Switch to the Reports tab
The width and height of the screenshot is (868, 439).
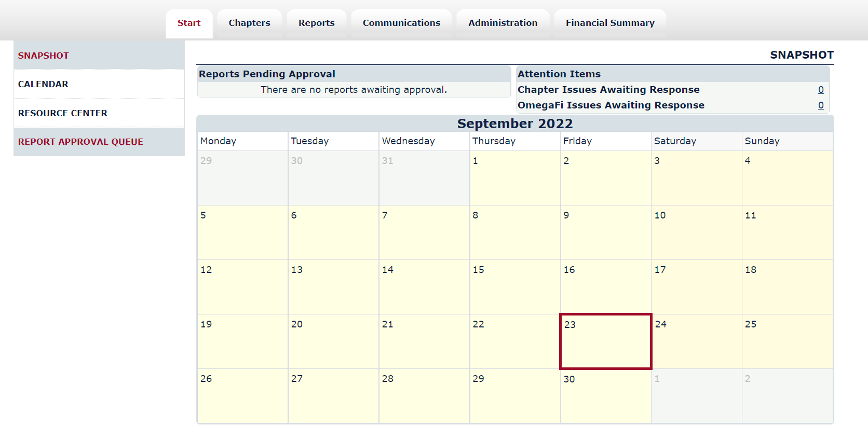316,23
